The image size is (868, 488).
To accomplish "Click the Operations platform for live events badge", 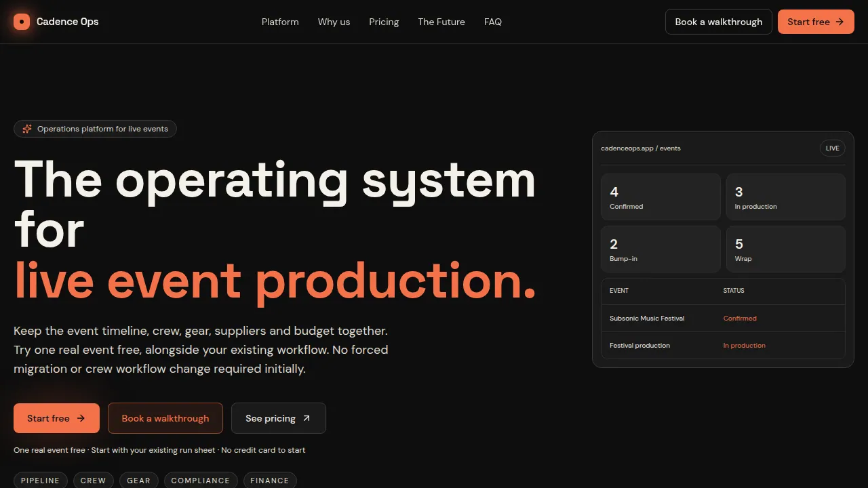I will coord(95,129).
